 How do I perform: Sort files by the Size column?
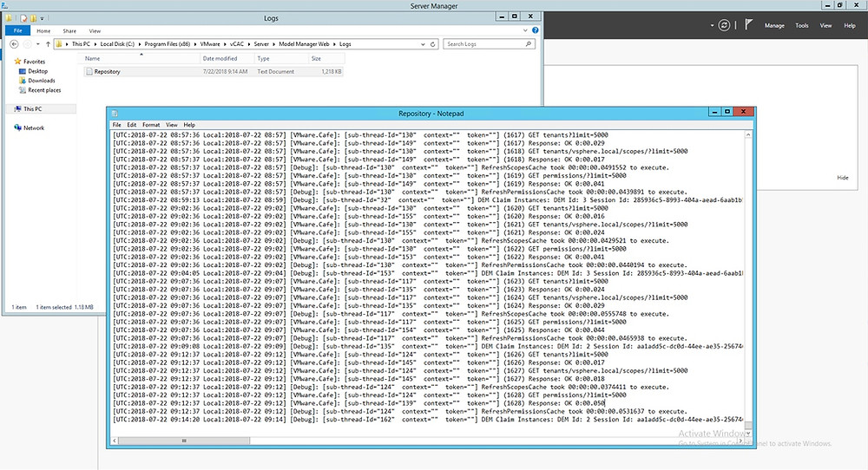(x=325, y=59)
